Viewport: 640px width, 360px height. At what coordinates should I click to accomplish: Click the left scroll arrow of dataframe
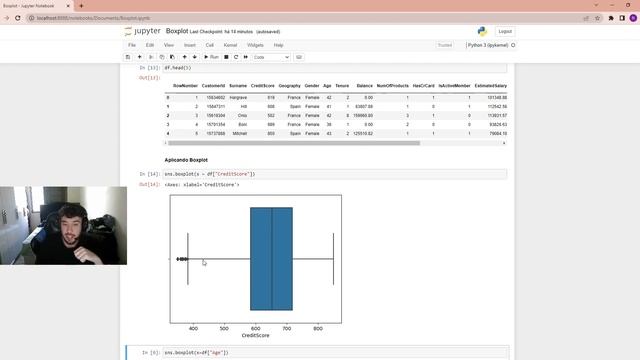pyautogui.click(x=166, y=143)
